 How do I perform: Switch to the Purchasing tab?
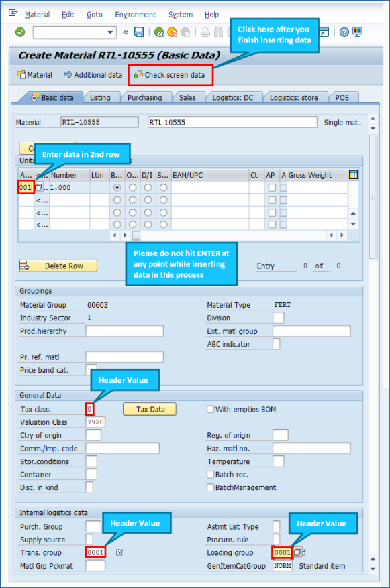144,97
